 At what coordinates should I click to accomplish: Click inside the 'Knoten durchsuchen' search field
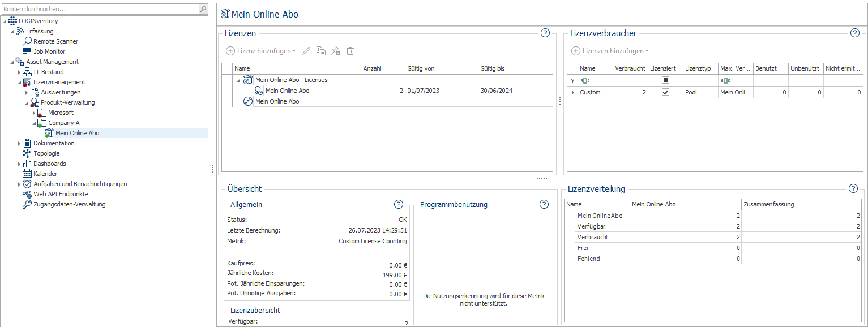pos(100,9)
